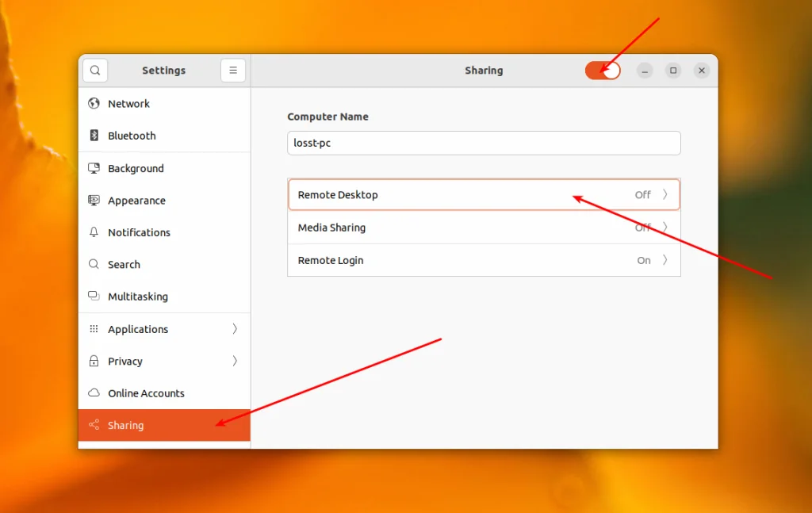This screenshot has height=513, width=812.
Task: Toggle the Sharing master switch off
Action: (x=603, y=71)
